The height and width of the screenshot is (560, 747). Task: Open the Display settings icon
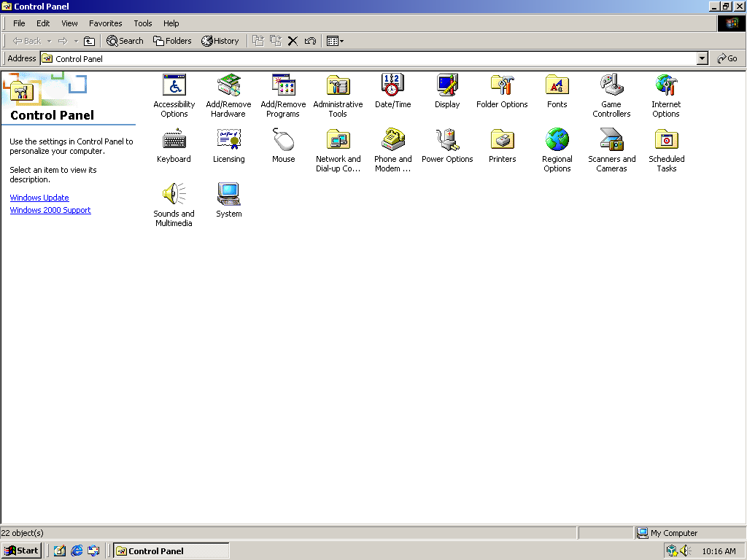point(447,85)
